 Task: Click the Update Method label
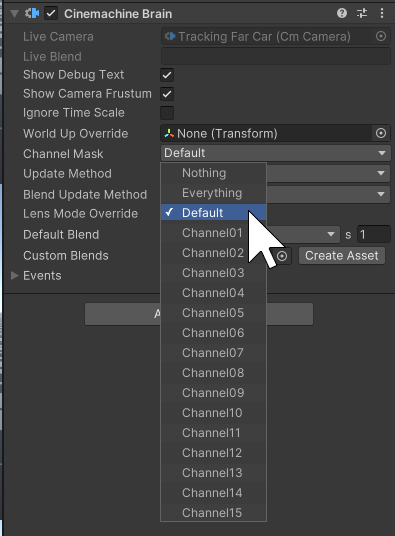pyautogui.click(x=67, y=174)
